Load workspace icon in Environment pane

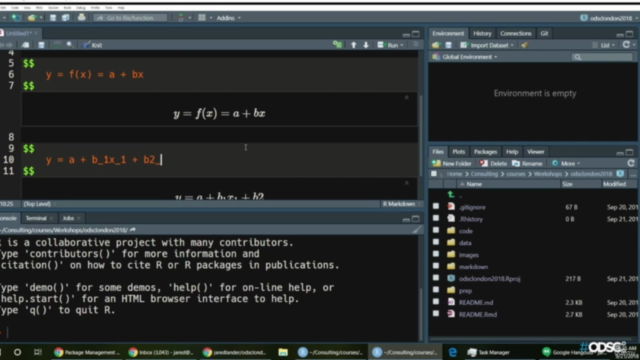coord(436,45)
